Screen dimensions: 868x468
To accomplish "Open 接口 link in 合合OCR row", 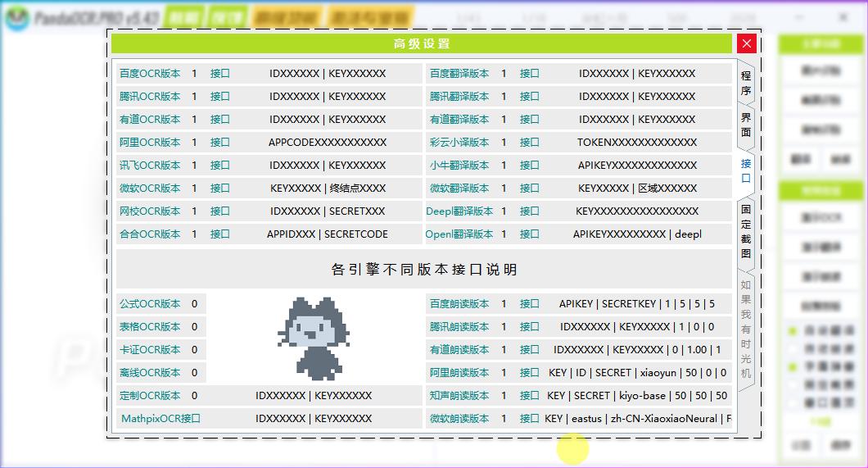I will pos(219,234).
